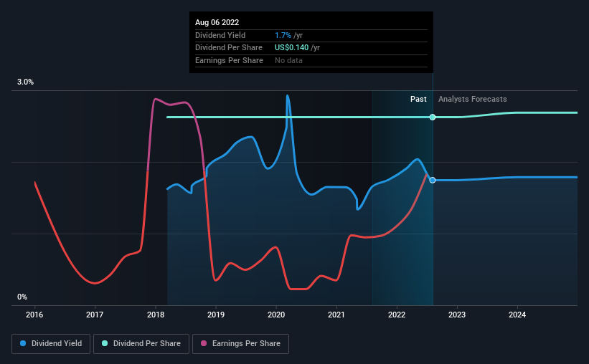Click the Aug 06 2022 tooltip date

tap(217, 22)
